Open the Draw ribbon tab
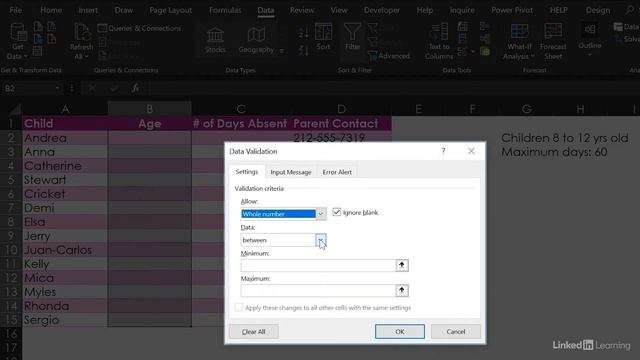This screenshot has height=360, width=640. (124, 10)
